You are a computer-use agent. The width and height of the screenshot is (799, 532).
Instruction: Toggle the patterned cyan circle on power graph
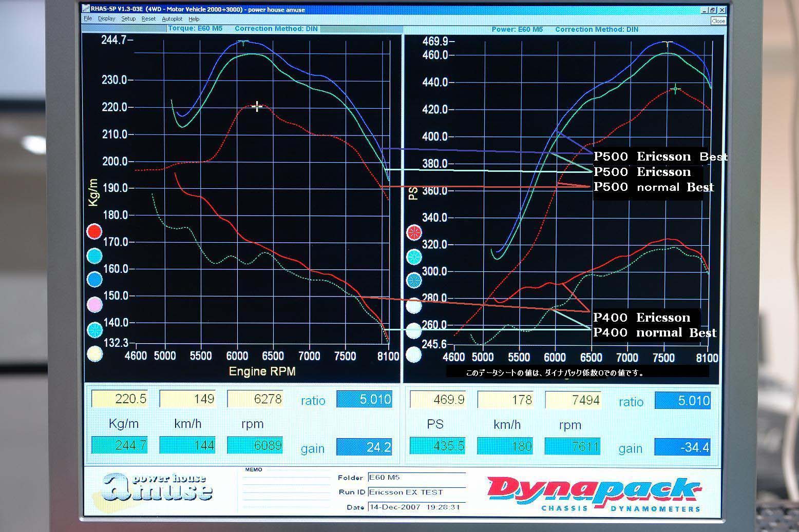pyautogui.click(x=414, y=257)
